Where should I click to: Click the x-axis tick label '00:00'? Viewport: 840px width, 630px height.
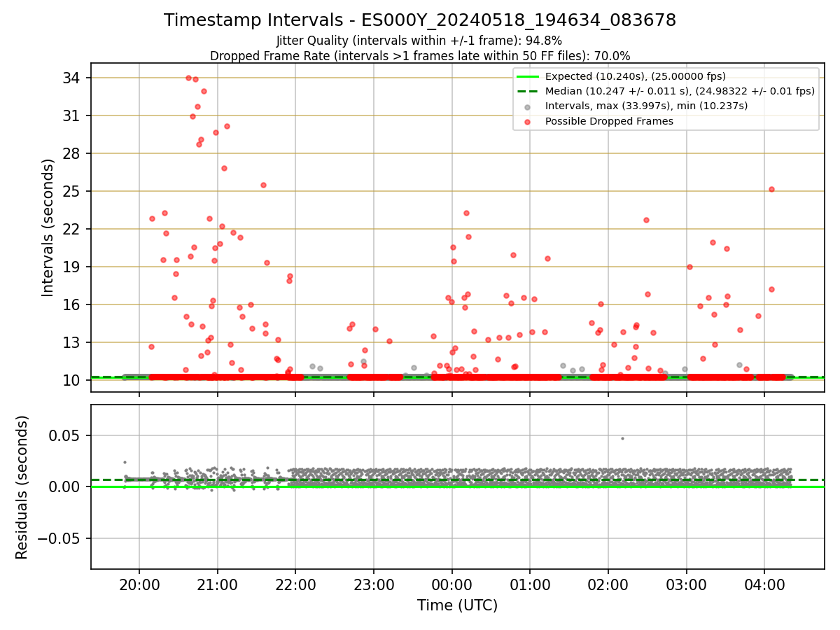[451, 584]
